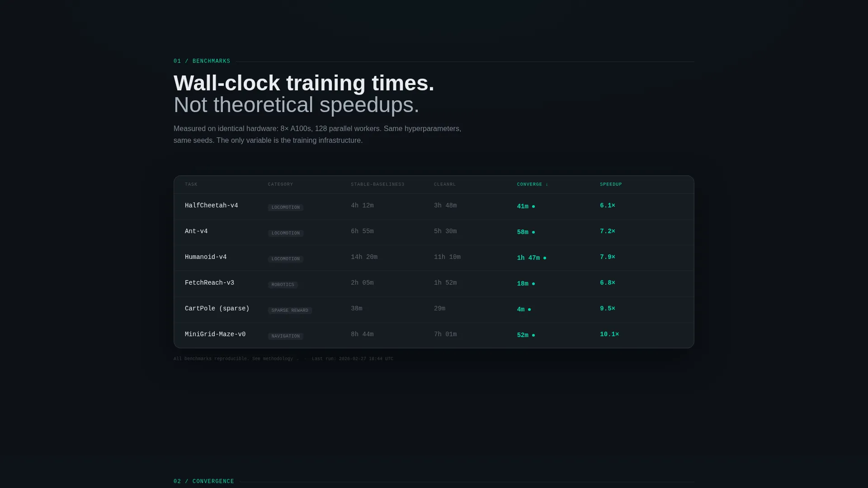The height and width of the screenshot is (488, 868).
Task: Click the 1h 47m converge time value
Action: 528,258
